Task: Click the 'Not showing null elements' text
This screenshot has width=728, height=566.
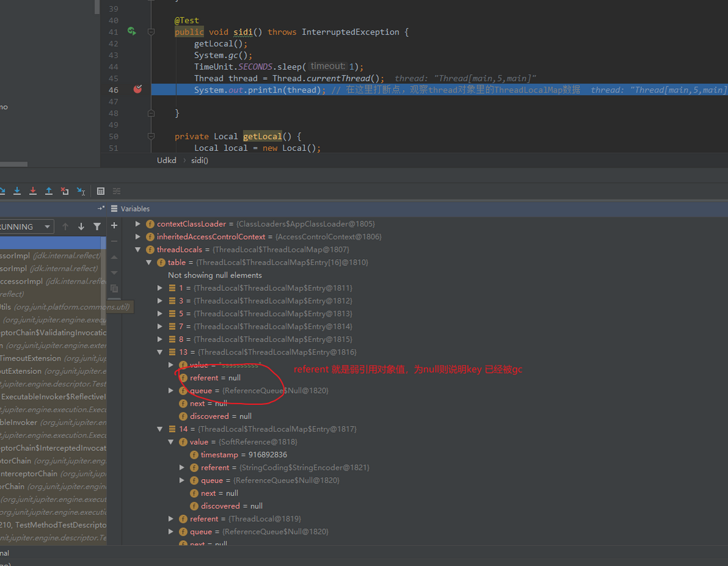Action: (215, 275)
